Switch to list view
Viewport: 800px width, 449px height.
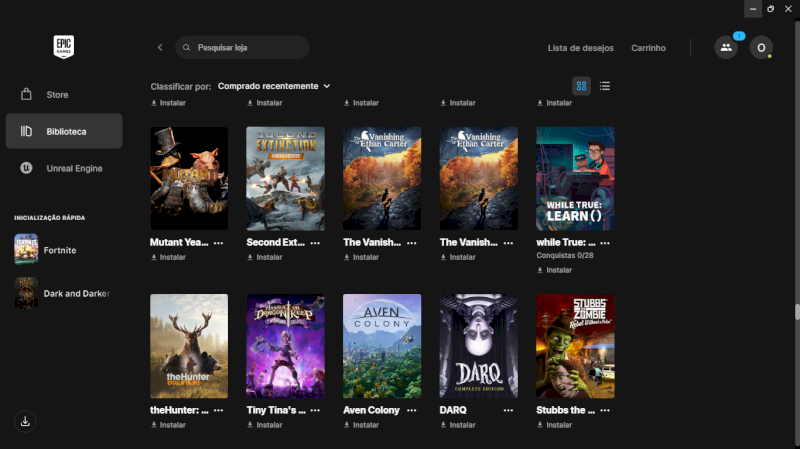click(x=605, y=86)
